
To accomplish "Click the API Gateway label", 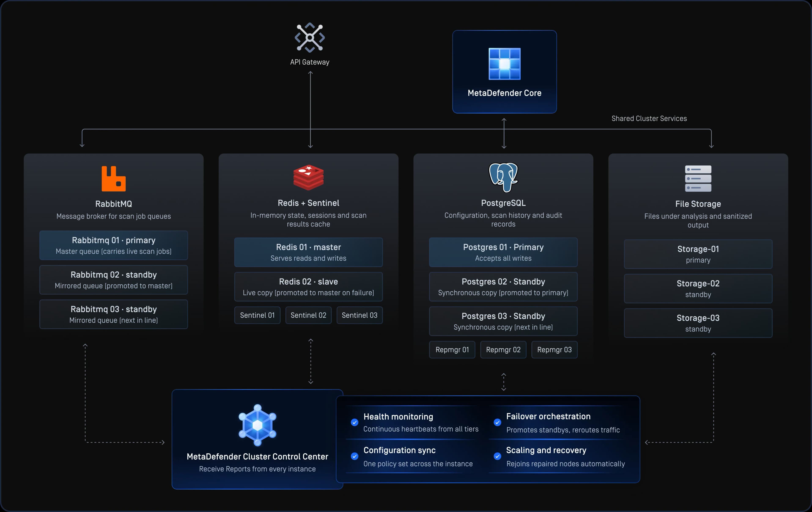I will point(310,62).
